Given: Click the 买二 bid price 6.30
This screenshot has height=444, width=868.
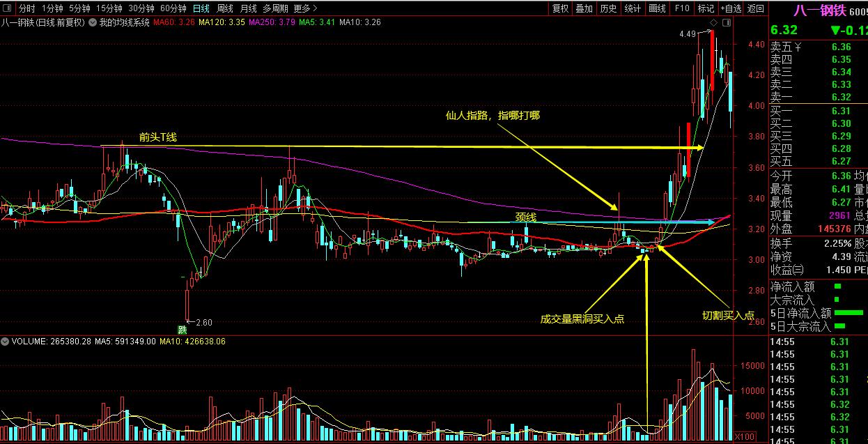Looking at the screenshot, I should pos(841,123).
